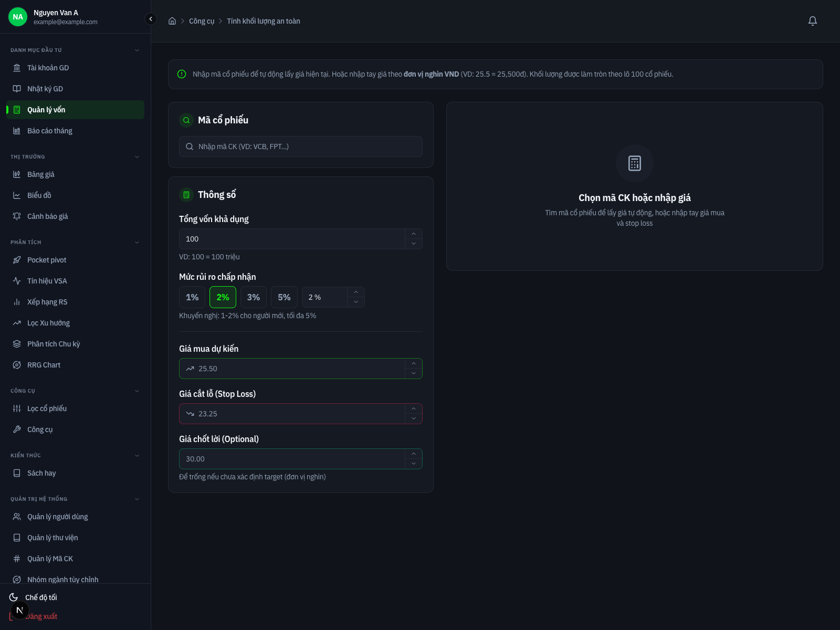The height and width of the screenshot is (630, 840).
Task: Click the stock code search input field
Action: pos(300,146)
